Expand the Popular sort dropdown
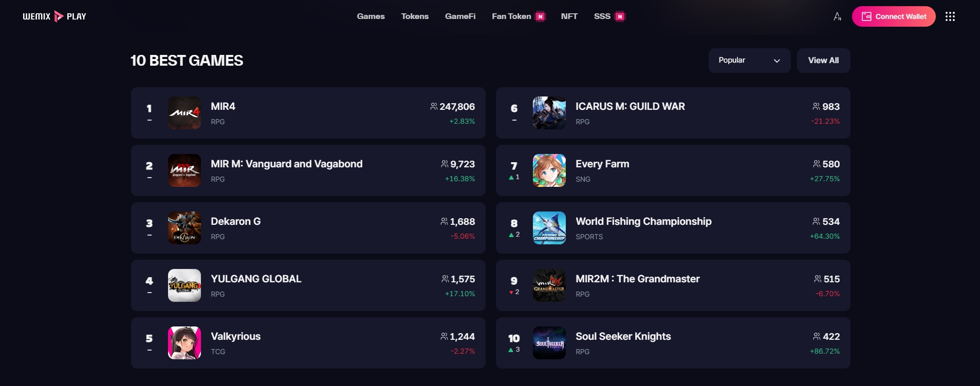Viewport: 980px width, 386px height. pyautogui.click(x=749, y=61)
